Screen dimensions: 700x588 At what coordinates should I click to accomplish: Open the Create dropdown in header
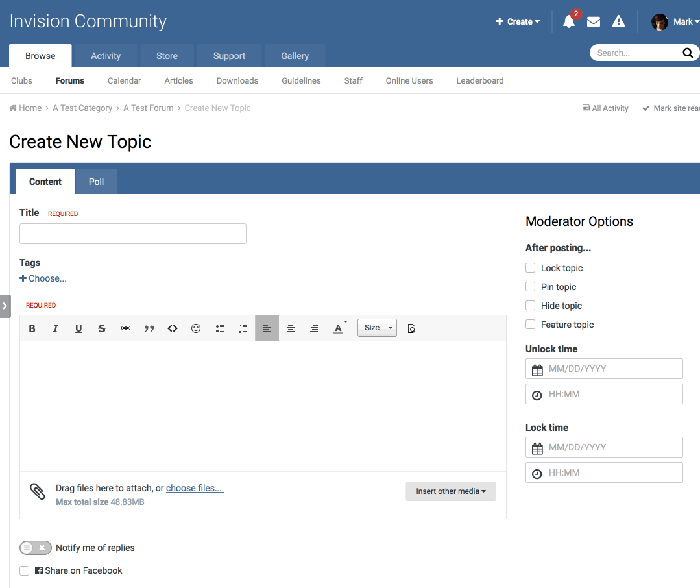click(518, 21)
